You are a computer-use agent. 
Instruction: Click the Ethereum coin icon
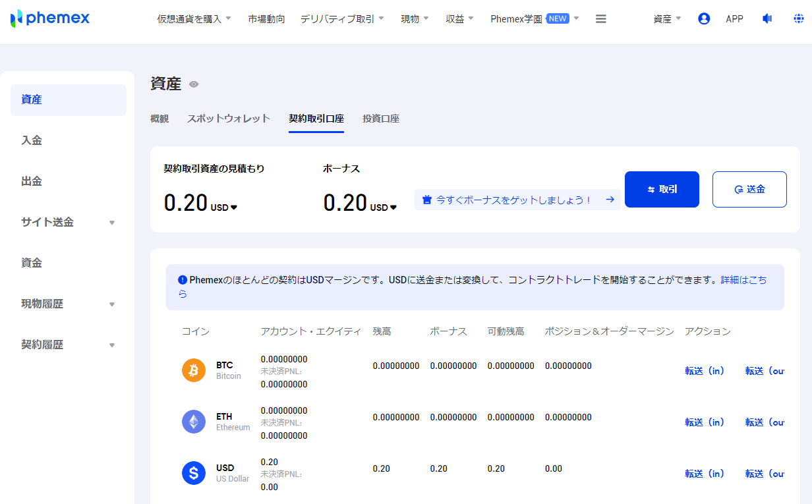pyautogui.click(x=194, y=422)
